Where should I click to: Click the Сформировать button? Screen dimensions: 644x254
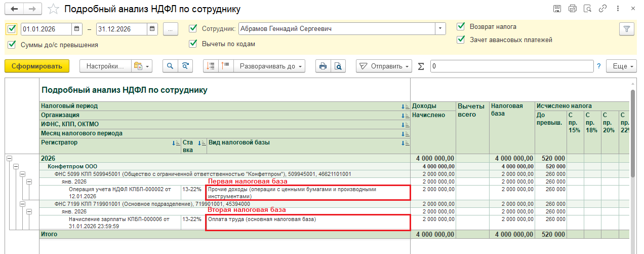click(x=36, y=66)
